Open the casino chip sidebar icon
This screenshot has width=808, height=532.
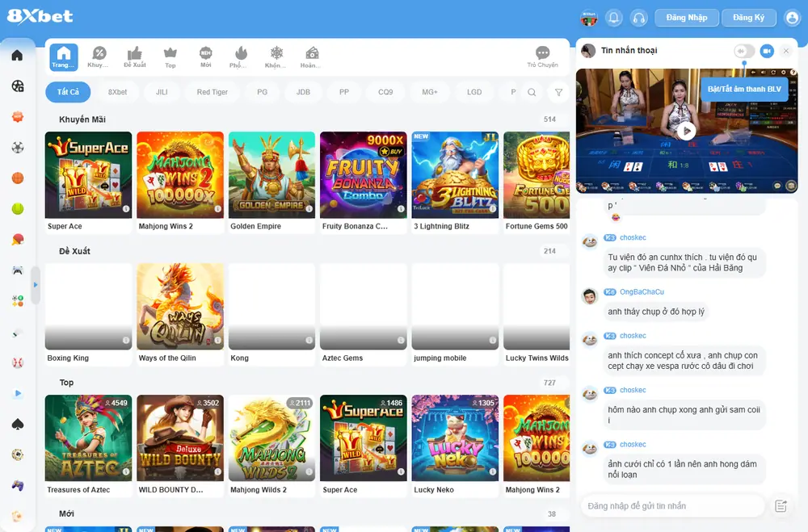18,455
